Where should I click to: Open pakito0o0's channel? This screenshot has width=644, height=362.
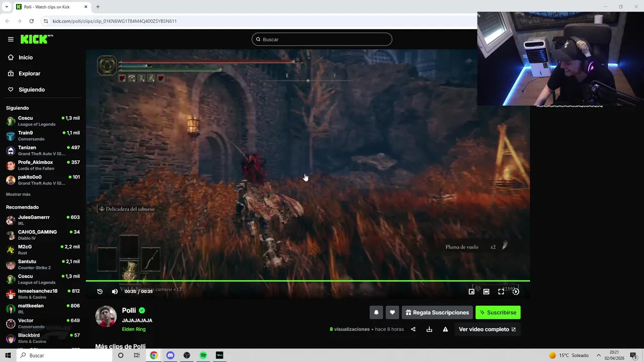(43, 180)
